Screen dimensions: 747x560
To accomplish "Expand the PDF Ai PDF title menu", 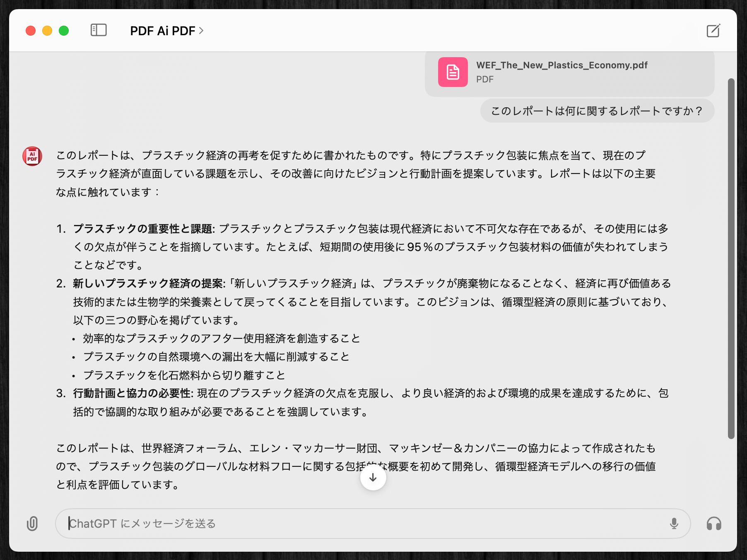I will point(167,31).
